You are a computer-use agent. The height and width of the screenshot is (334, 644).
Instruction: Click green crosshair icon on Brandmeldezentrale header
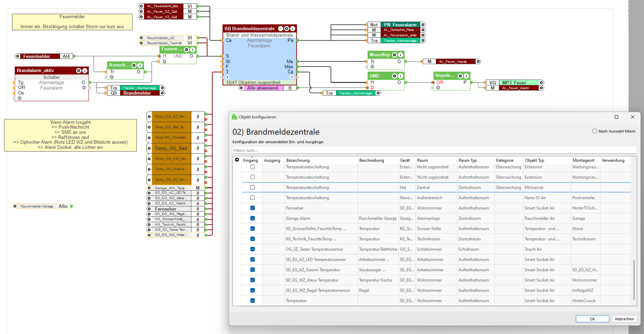click(281, 29)
